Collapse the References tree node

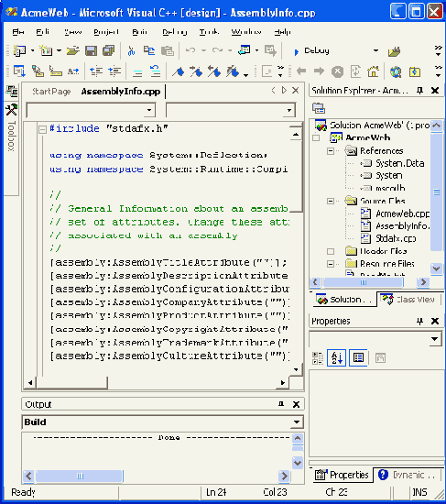pos(331,151)
